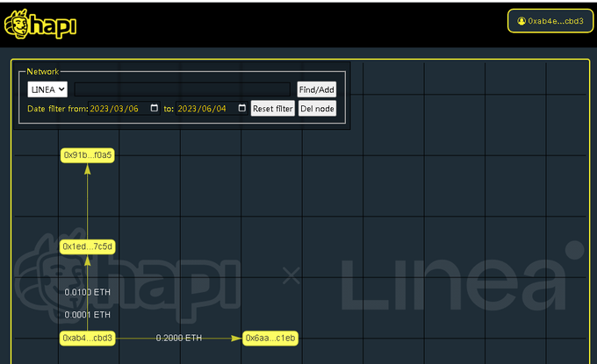The height and width of the screenshot is (364, 597).
Task: Click the 0.0001 ETH edge label
Action: (x=88, y=315)
